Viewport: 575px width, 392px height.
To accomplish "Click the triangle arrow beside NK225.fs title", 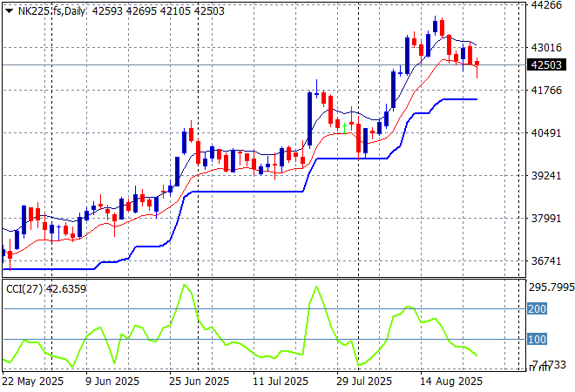I will [x=9, y=10].
